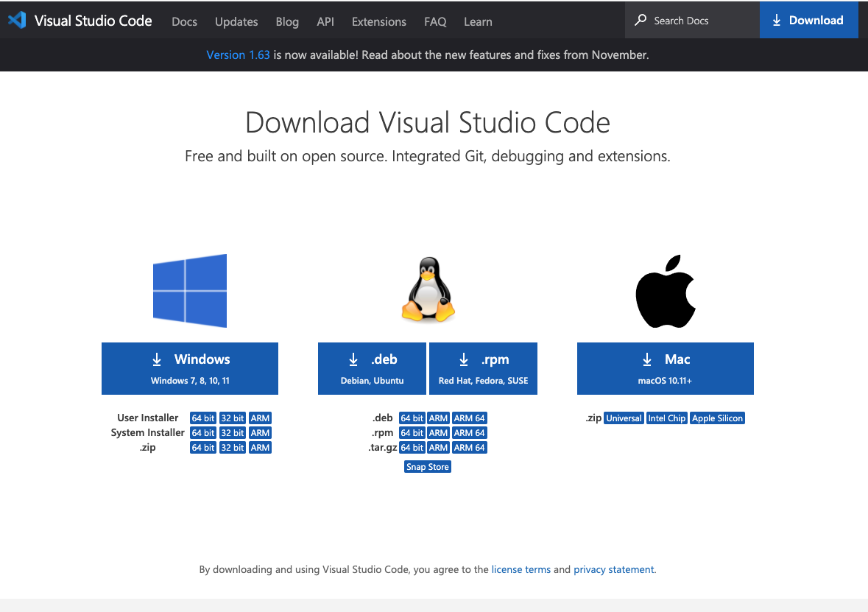Click the 'User Installer' label text
Viewport: 868px width, 612px height.
pos(148,418)
